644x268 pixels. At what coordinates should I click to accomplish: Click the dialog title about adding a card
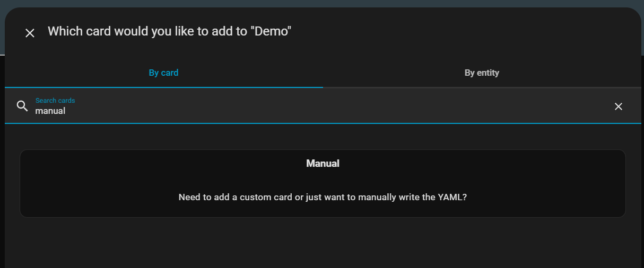click(x=170, y=31)
